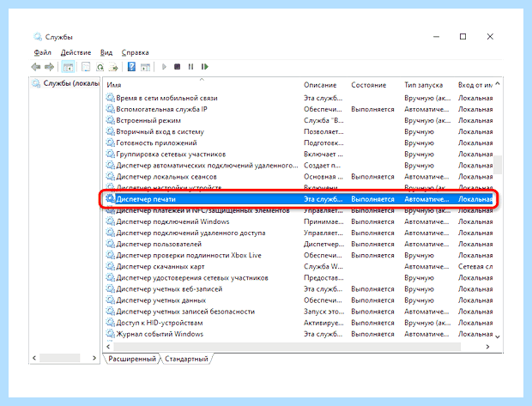
Task: Sort by the Тип запуска column header
Action: [423, 85]
